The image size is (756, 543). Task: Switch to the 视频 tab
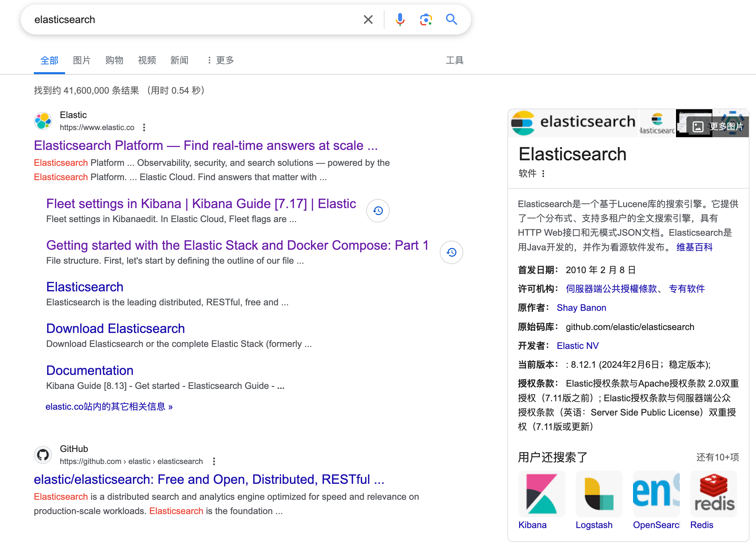coord(147,60)
